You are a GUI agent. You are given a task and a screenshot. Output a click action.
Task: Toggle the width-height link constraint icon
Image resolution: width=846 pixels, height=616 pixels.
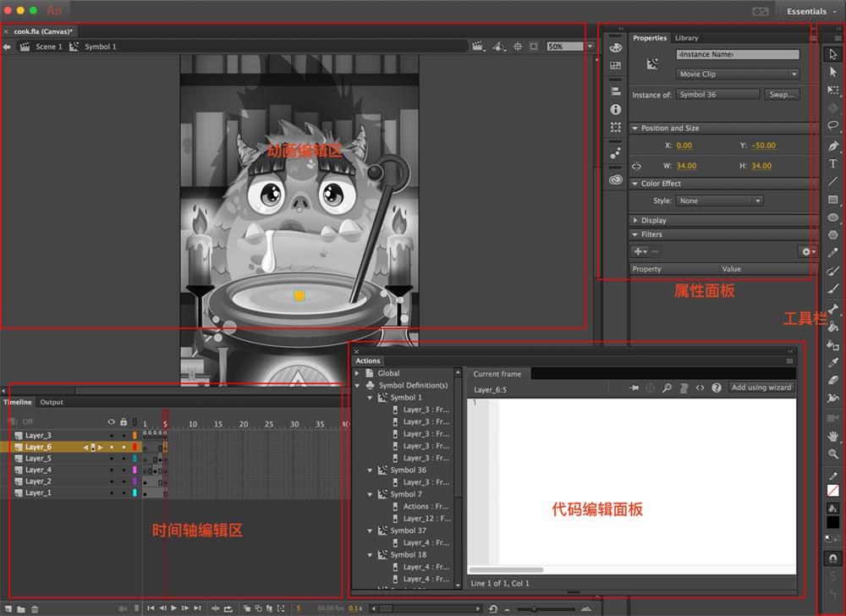coord(636,166)
